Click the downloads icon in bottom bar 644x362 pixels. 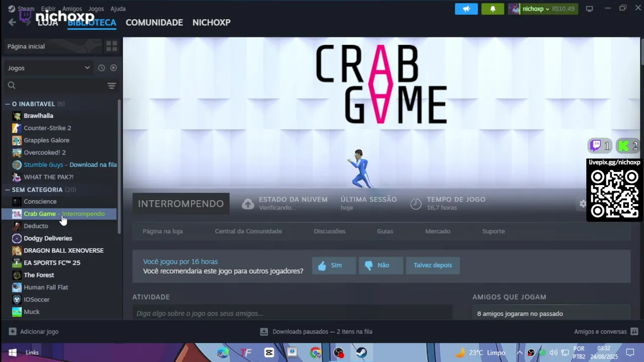point(264,332)
